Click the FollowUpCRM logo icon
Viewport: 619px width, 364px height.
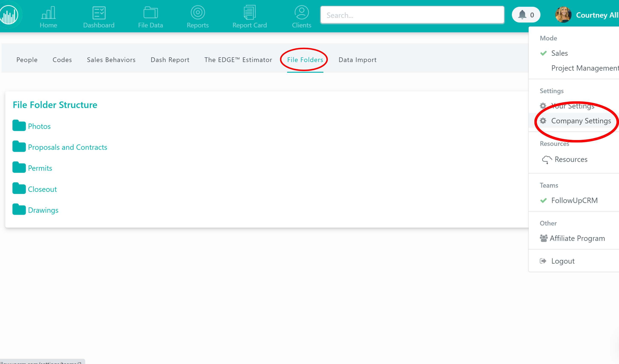pos(9,15)
